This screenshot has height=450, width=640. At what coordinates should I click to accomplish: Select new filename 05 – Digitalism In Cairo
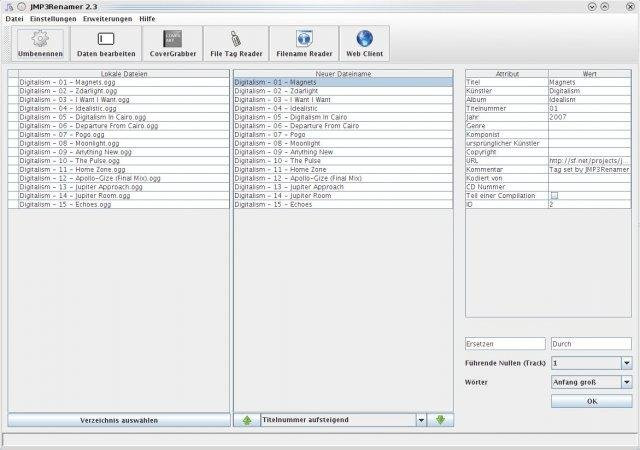[343, 117]
